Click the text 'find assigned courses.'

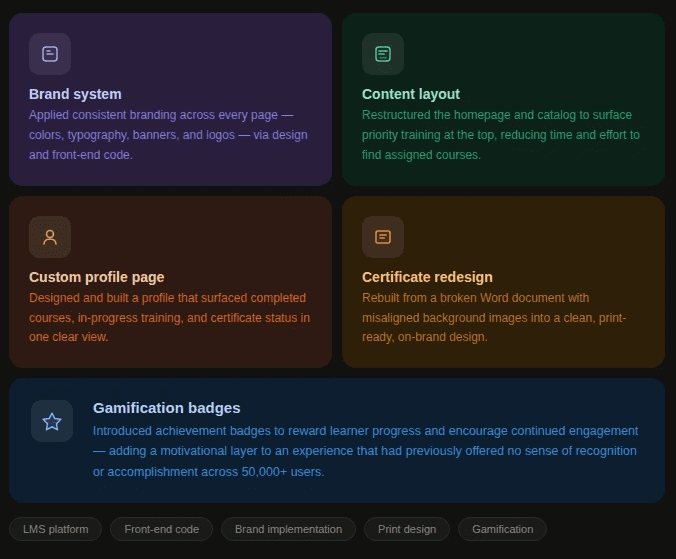point(421,155)
